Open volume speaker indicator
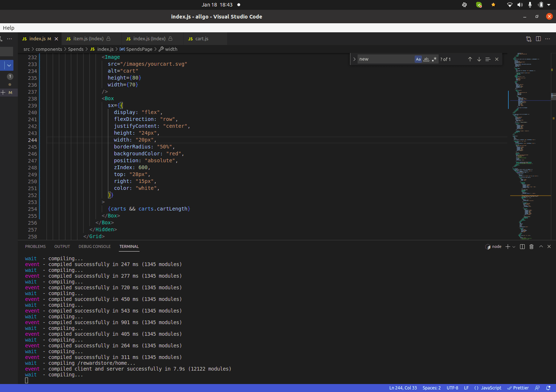 pos(520,5)
